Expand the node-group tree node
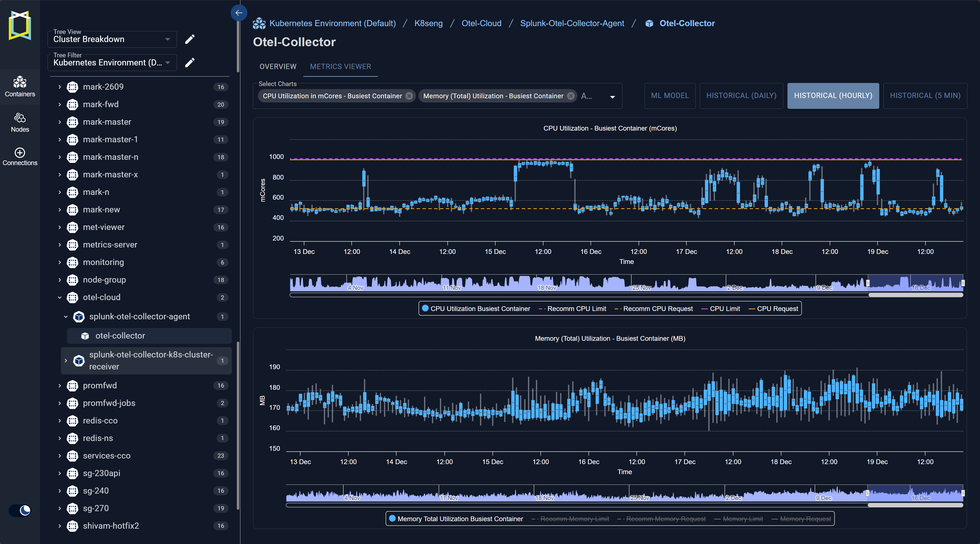Screen dimensions: 980x544 coord(60,280)
